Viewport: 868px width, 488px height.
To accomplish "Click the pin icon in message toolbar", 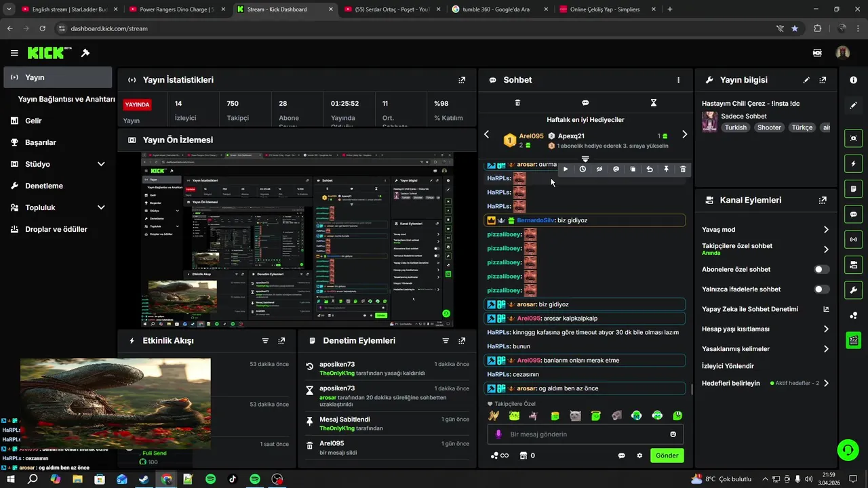I will point(666,169).
